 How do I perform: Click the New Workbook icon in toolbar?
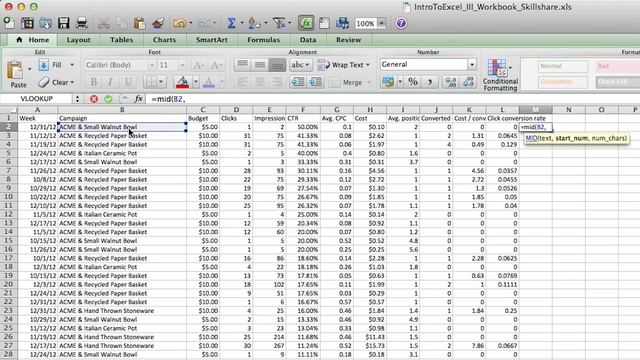coord(9,23)
